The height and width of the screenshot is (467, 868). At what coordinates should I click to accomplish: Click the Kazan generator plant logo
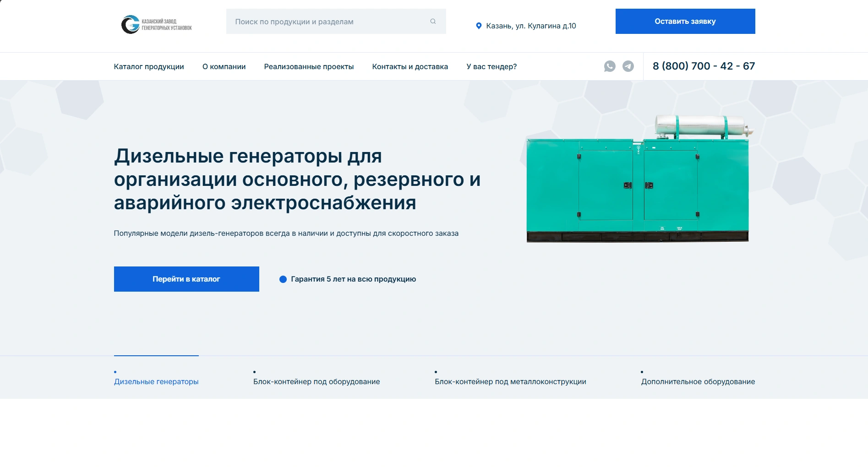156,24
